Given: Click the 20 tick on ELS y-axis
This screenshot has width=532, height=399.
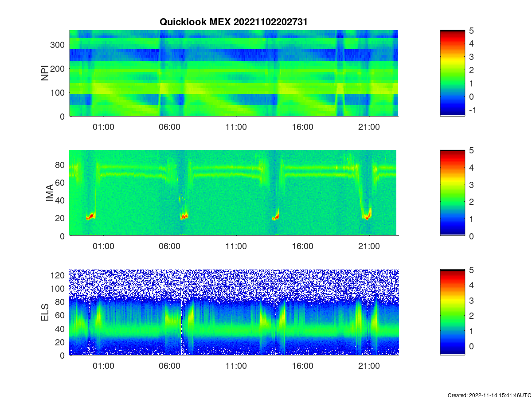Looking at the screenshot, I should pos(60,342).
